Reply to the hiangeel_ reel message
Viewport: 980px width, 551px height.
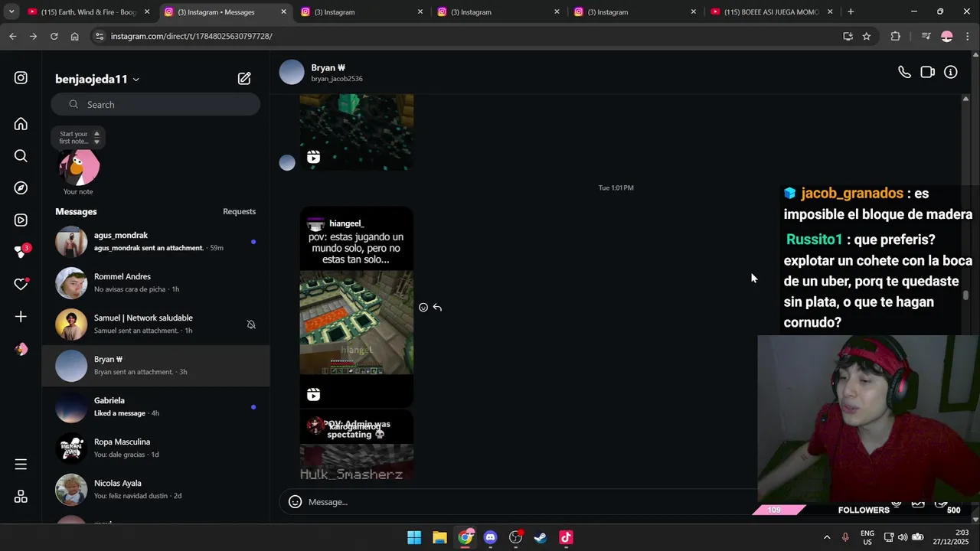[x=437, y=308]
